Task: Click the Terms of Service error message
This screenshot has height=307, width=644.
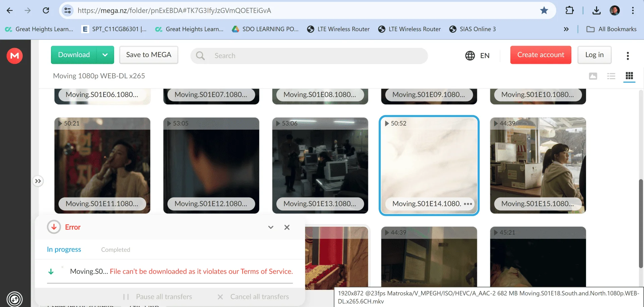Action: [x=201, y=271]
